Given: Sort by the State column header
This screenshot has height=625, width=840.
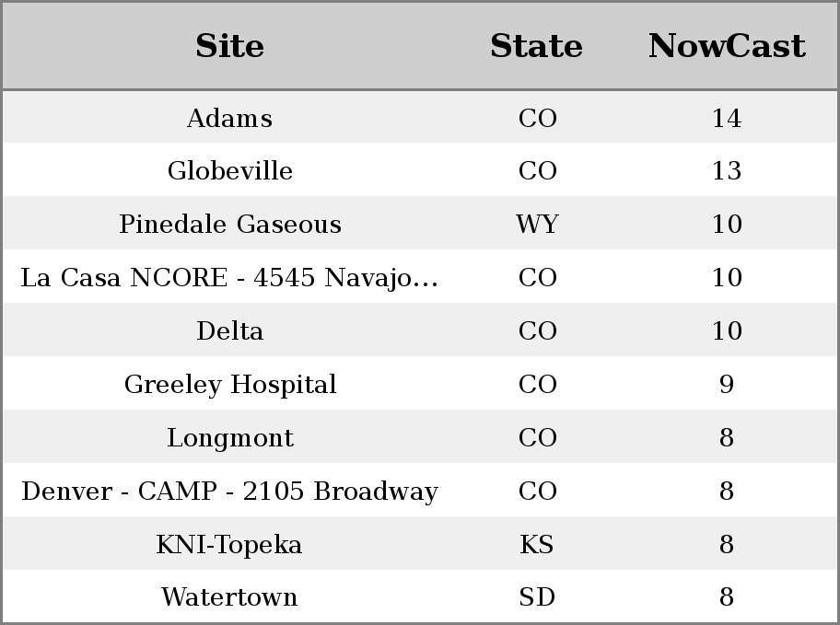Looking at the screenshot, I should [x=536, y=46].
